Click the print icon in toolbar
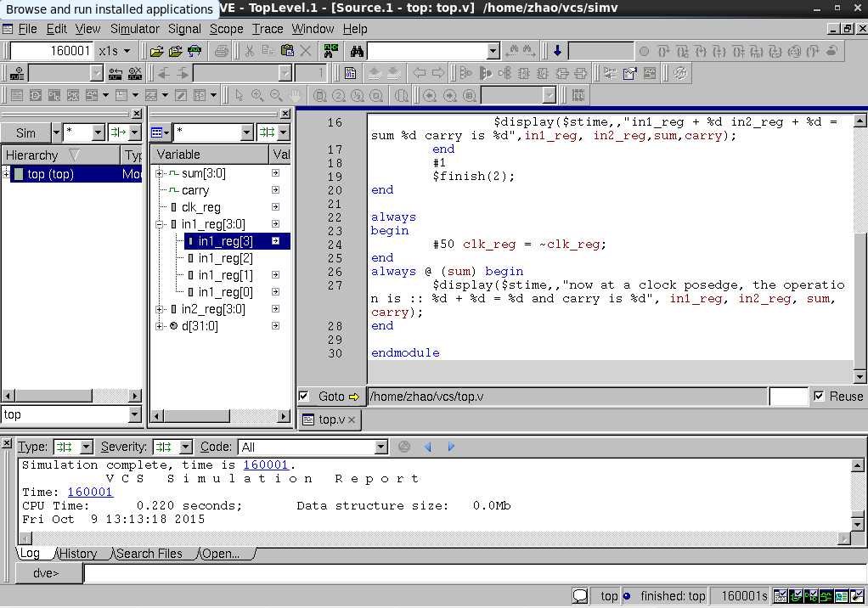This screenshot has width=868, height=608. coord(222,51)
